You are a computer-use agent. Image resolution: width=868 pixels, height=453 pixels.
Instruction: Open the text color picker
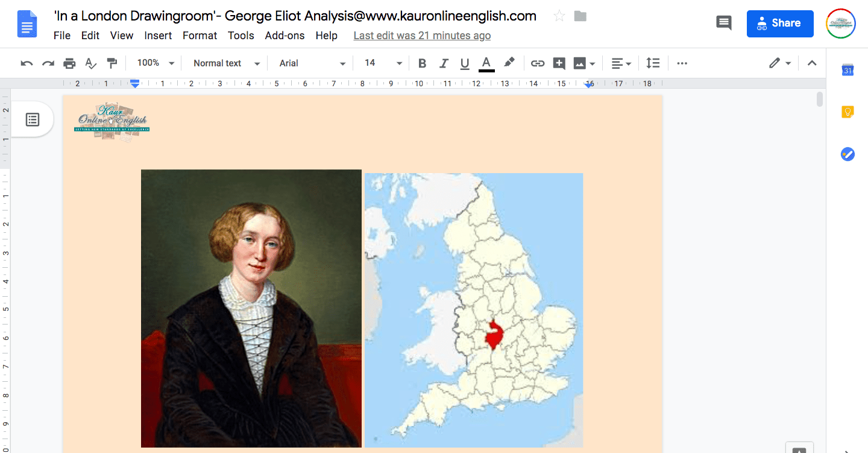[486, 63]
